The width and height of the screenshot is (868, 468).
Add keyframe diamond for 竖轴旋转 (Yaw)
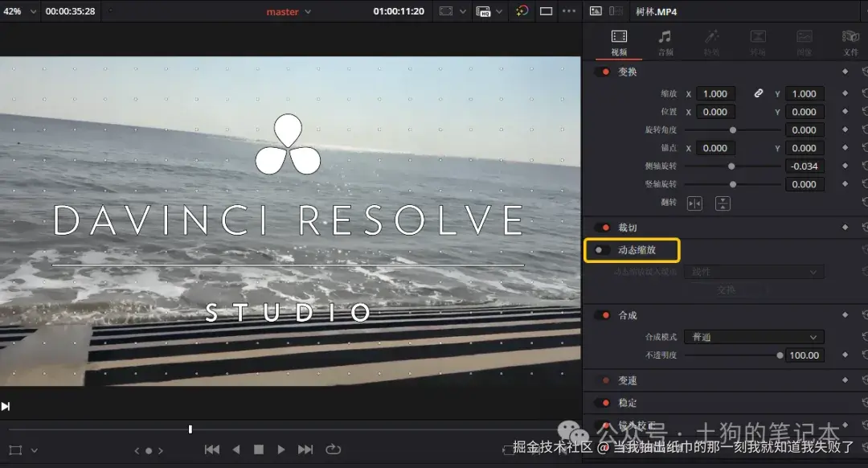tap(845, 184)
